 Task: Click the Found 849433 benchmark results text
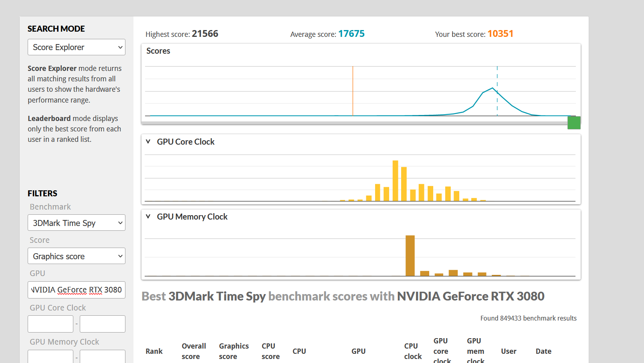tap(528, 318)
